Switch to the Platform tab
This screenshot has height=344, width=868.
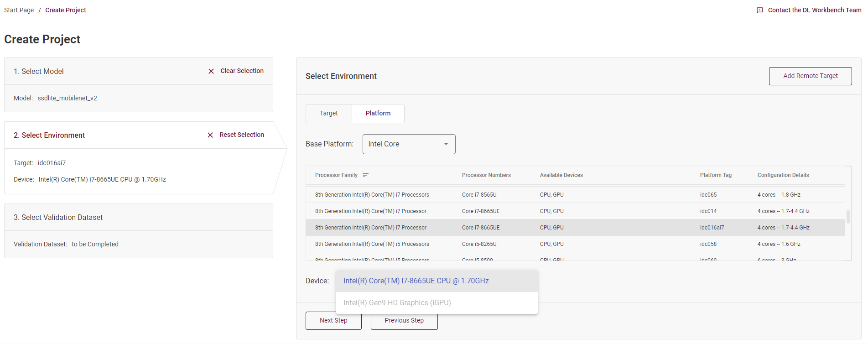pyautogui.click(x=378, y=114)
